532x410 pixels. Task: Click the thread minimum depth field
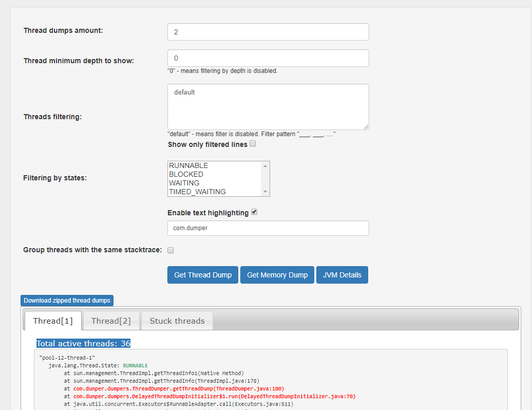tap(268, 58)
